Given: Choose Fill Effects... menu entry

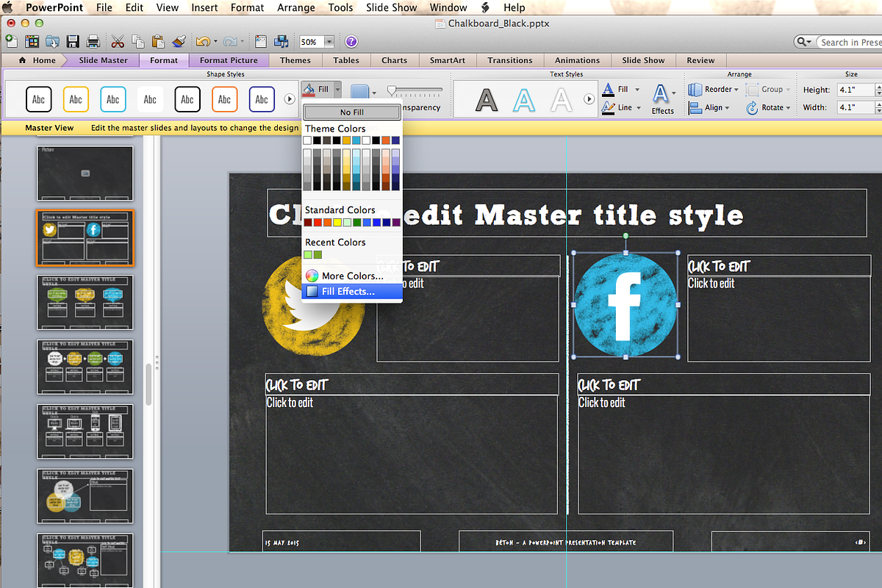Looking at the screenshot, I should tap(352, 292).
